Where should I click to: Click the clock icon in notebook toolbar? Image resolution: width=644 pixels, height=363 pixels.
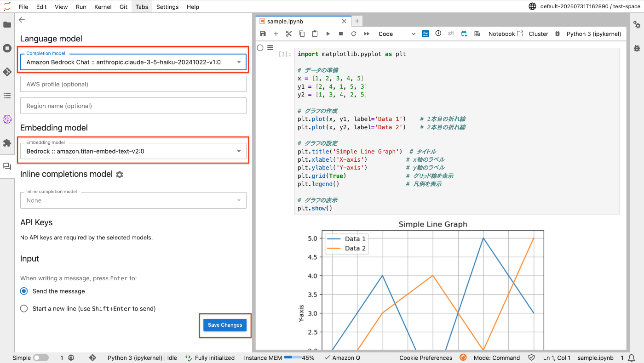click(438, 34)
